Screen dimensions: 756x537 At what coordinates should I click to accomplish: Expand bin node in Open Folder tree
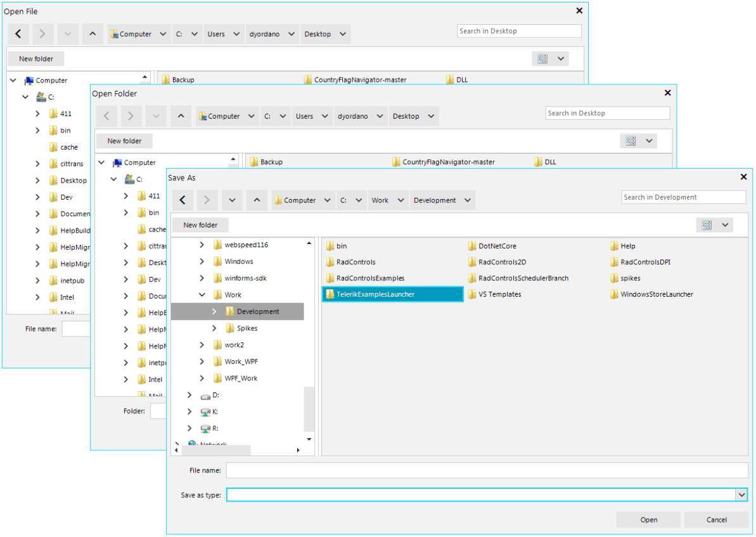pos(126,212)
